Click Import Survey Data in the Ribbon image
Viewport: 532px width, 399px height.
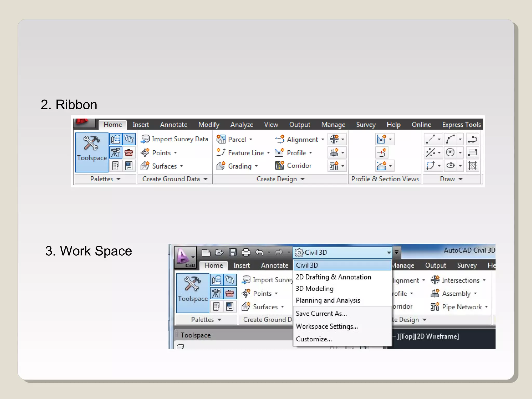[x=174, y=139]
